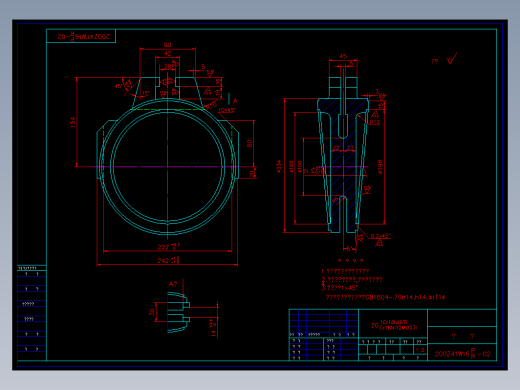Click drawing number 200Z41W16 -02 in title block
Screen dimensions: 520x390
462,354
